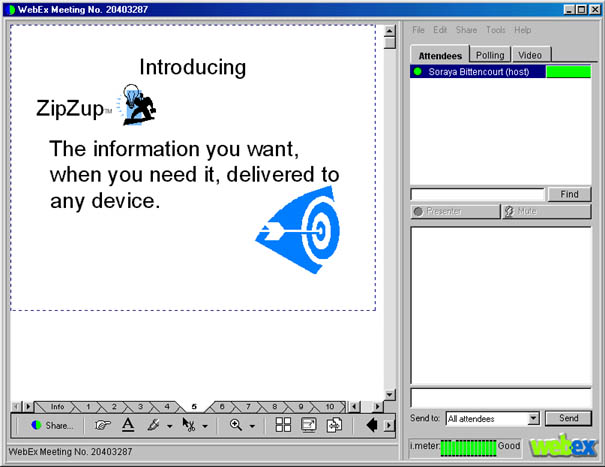Switch to the Video tab
Screen dimensions: 605x467
pyautogui.click(x=530, y=55)
